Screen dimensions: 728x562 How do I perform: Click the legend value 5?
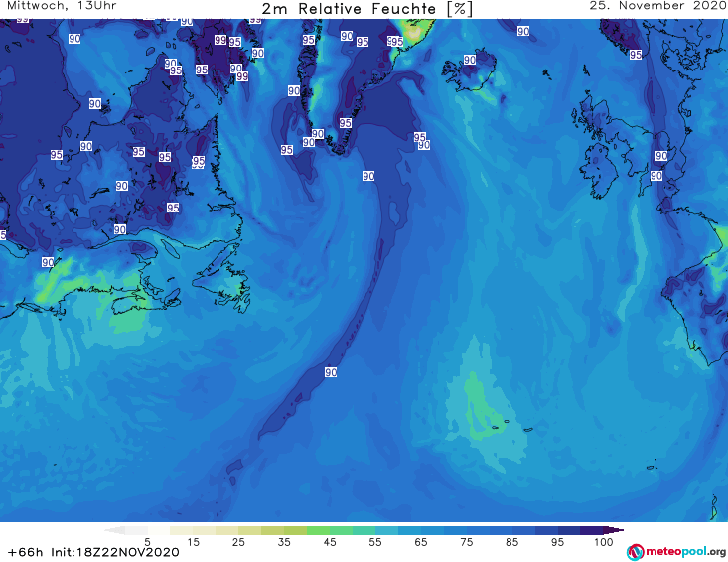147,542
